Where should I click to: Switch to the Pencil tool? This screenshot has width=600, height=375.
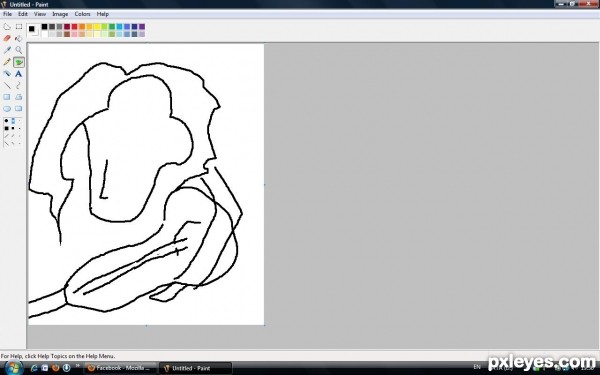[7, 62]
